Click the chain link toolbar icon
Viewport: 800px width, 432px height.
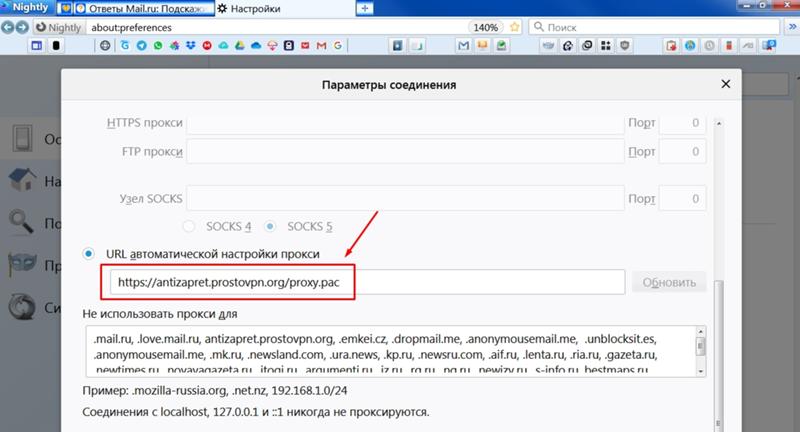[x=587, y=45]
